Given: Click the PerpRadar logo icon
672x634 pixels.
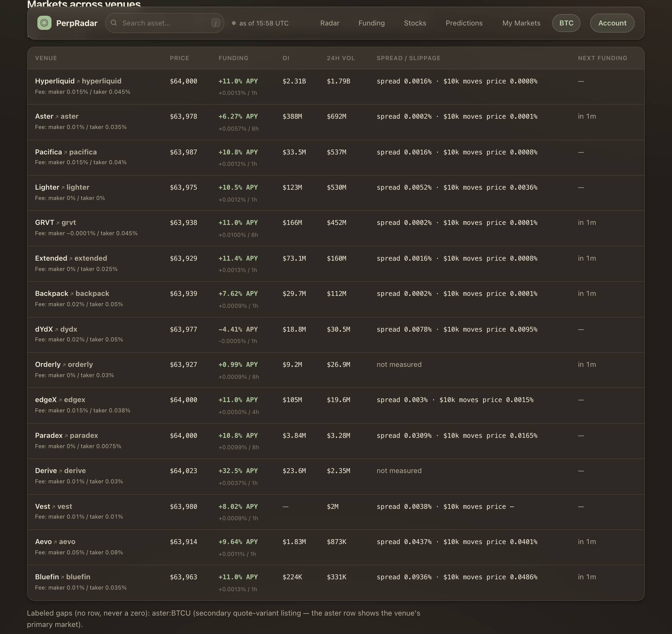Looking at the screenshot, I should coord(44,23).
